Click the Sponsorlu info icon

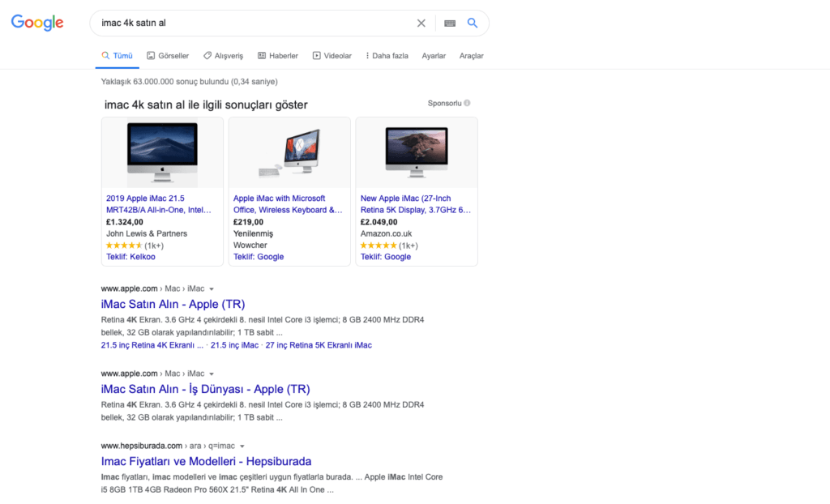(x=467, y=103)
